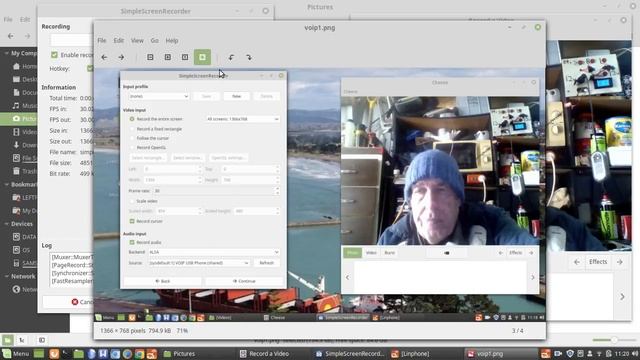Go to next effects page in Cheese
This screenshot has height=360, width=640.
(x=620, y=262)
